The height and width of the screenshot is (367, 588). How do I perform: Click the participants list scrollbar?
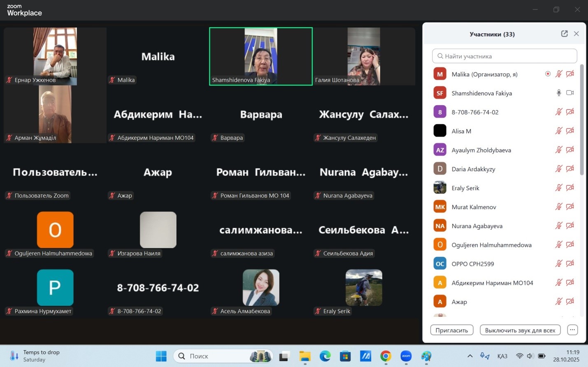[x=582, y=119]
